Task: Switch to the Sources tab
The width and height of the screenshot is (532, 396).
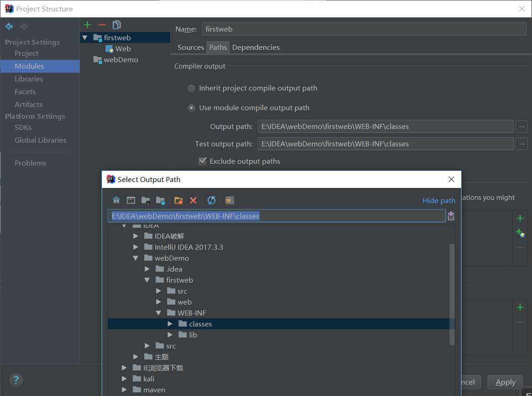Action: pos(190,48)
